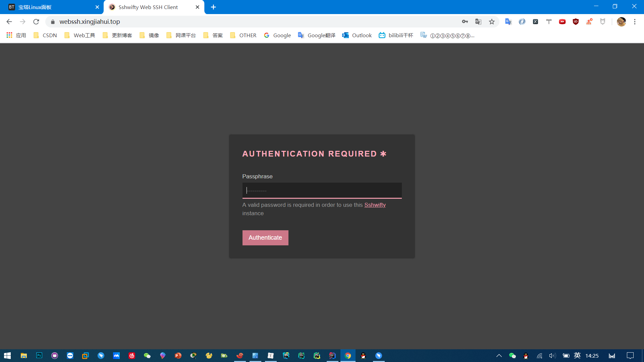Image resolution: width=644 pixels, height=362 pixels.
Task: Open the 应用 apps shortcut
Action: click(x=16, y=36)
